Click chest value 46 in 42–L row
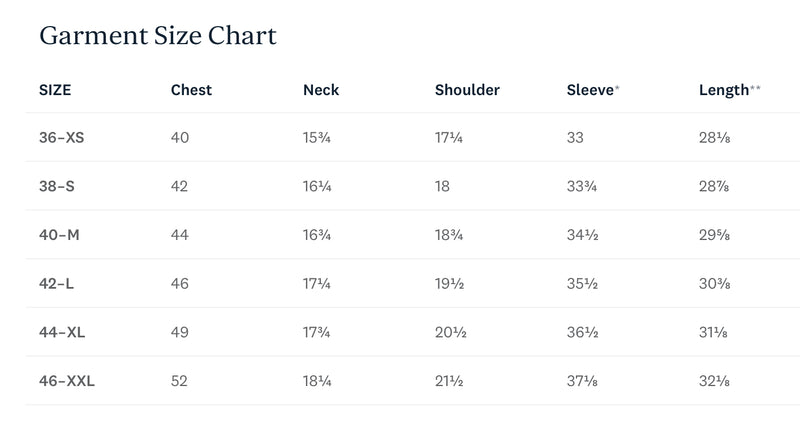 (180, 284)
